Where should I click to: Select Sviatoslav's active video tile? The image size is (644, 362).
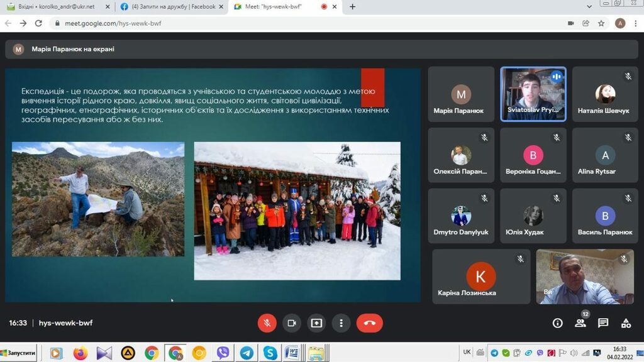point(533,94)
